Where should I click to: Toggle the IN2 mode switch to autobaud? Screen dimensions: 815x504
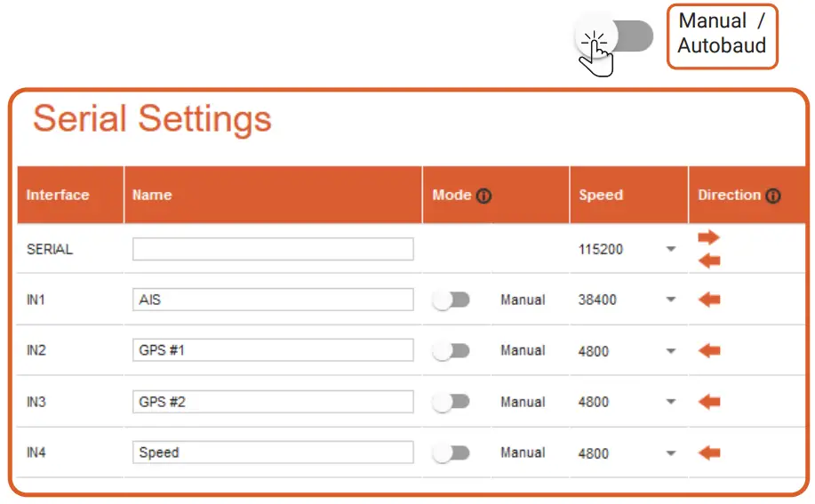click(451, 351)
